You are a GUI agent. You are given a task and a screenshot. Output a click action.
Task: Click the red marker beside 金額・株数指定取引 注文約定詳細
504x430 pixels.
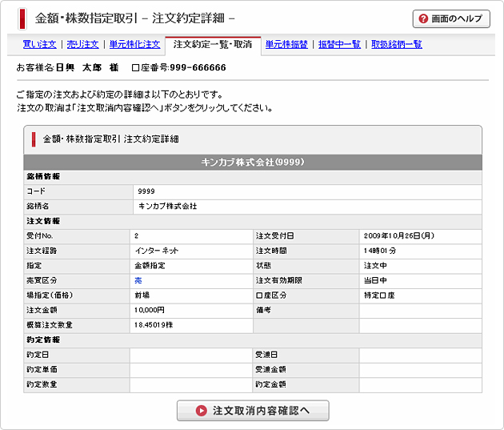(x=34, y=139)
